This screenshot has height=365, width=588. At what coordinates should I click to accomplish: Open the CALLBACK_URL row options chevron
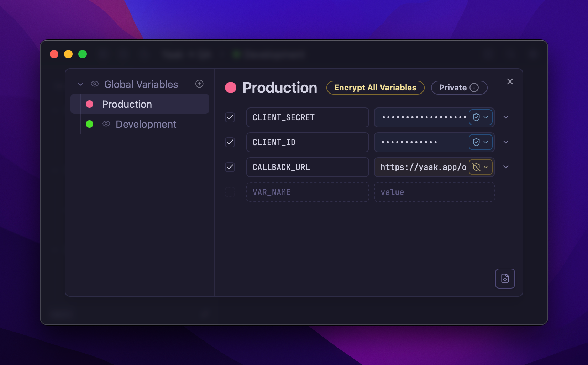506,167
